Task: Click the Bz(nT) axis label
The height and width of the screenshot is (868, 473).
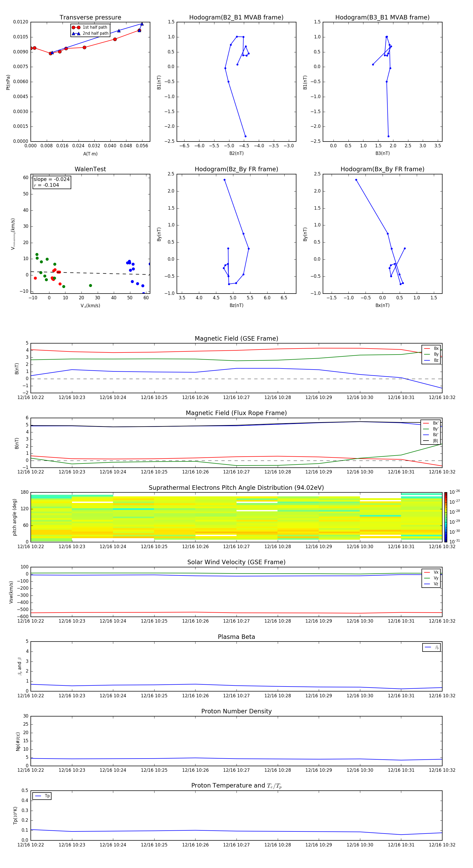Action: pos(236,305)
